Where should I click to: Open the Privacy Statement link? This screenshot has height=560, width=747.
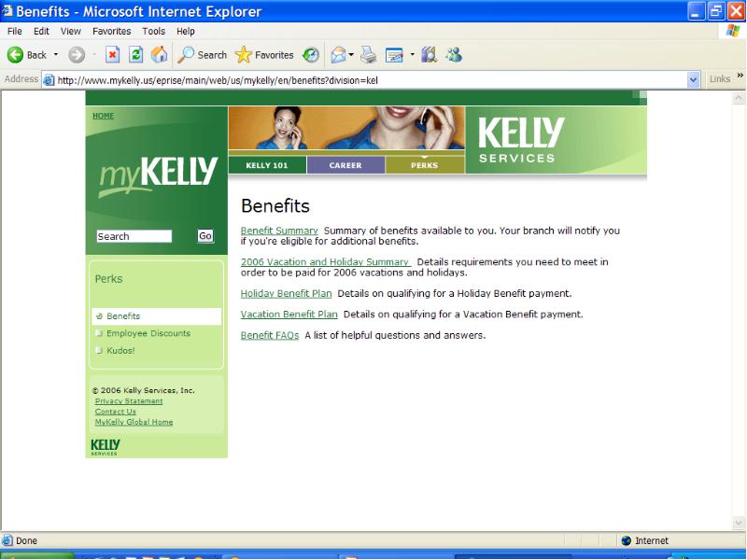[x=129, y=401]
